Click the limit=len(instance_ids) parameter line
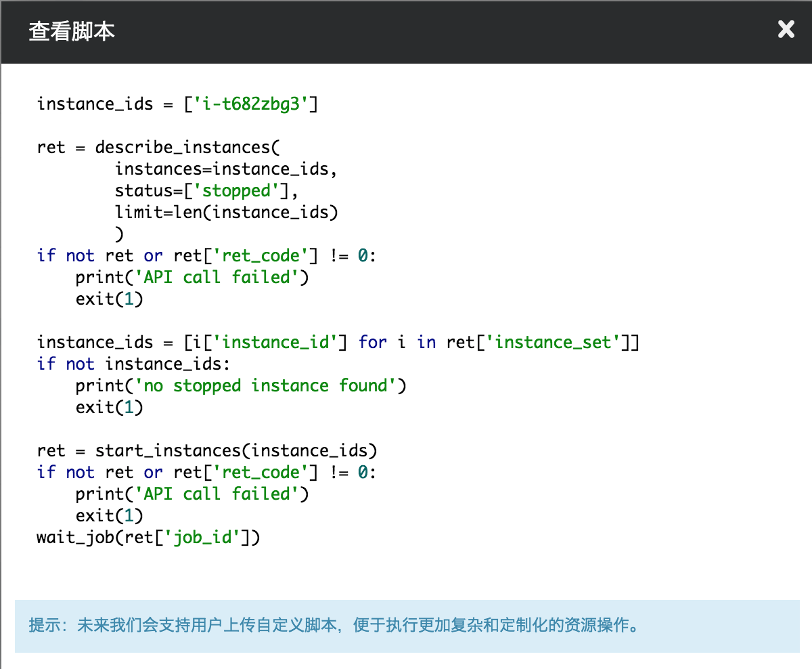The width and height of the screenshot is (812, 669). click(226, 213)
